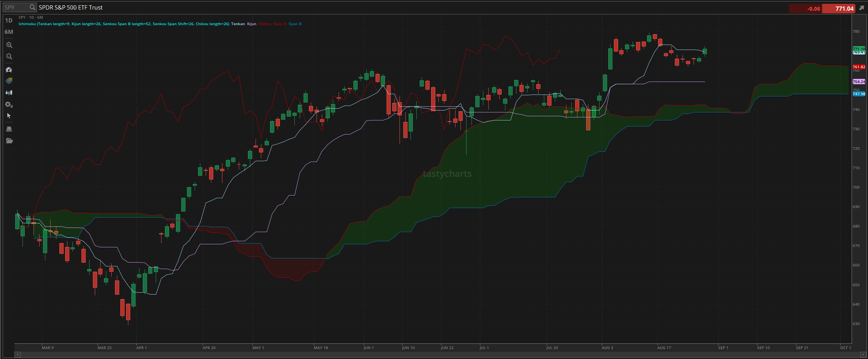Click the magnifier search icon beside SPY
This screenshot has height=359, width=868.
click(32, 7)
